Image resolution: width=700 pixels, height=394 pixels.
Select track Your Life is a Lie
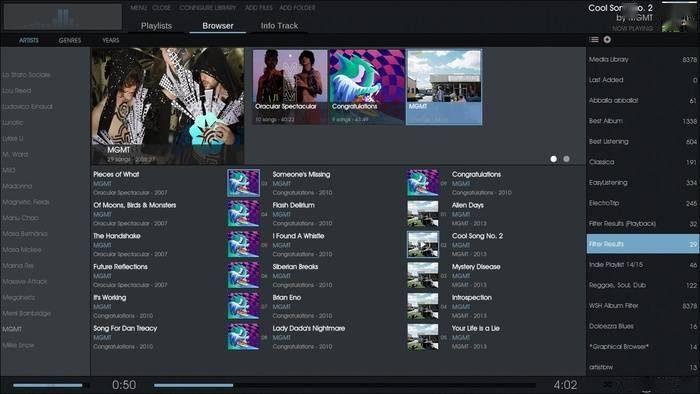point(475,328)
